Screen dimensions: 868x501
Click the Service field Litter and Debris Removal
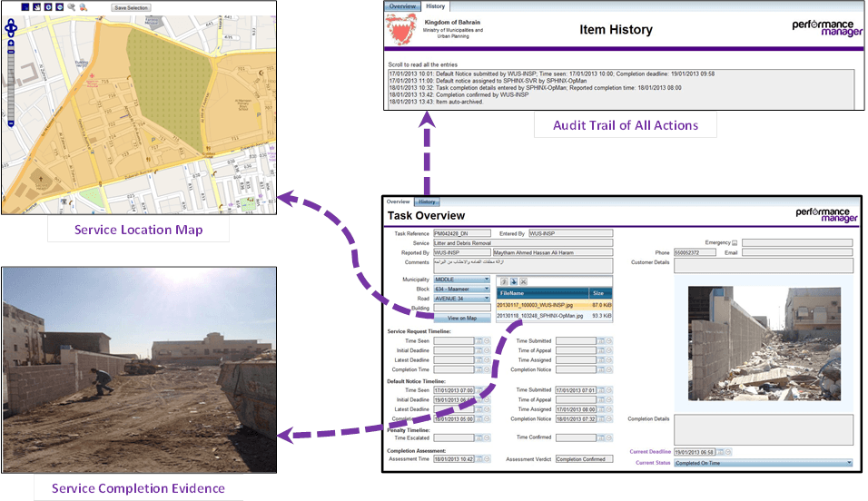[523, 243]
